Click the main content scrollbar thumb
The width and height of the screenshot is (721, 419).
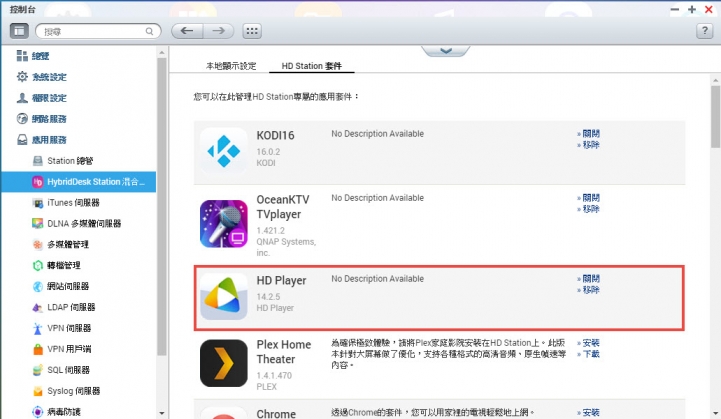[x=715, y=116]
